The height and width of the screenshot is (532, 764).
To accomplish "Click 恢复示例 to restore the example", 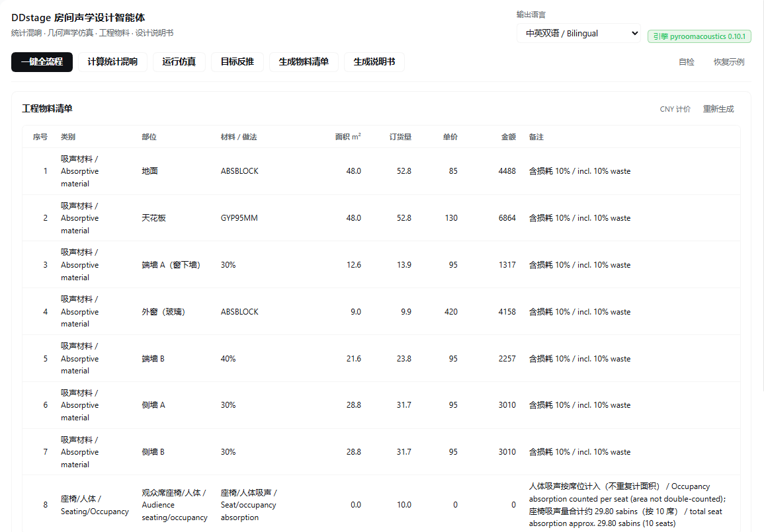I will 729,62.
